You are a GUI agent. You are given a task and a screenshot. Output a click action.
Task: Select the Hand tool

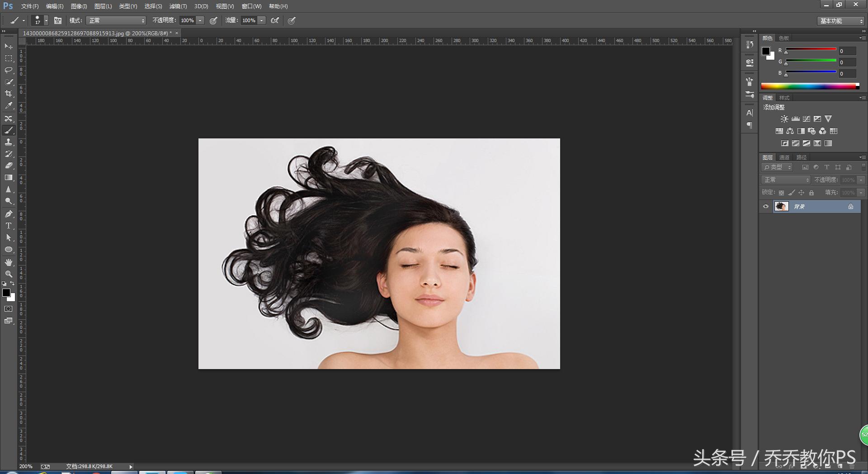(x=9, y=262)
